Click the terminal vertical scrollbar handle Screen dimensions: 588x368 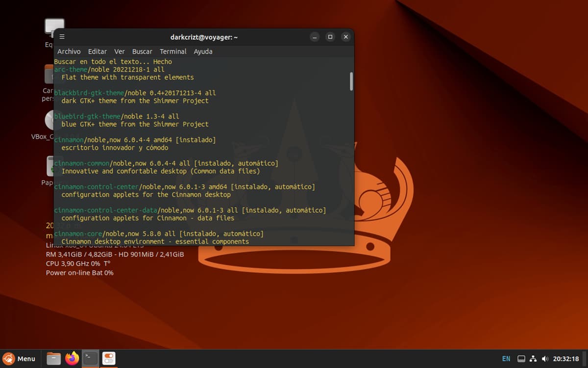coord(351,81)
